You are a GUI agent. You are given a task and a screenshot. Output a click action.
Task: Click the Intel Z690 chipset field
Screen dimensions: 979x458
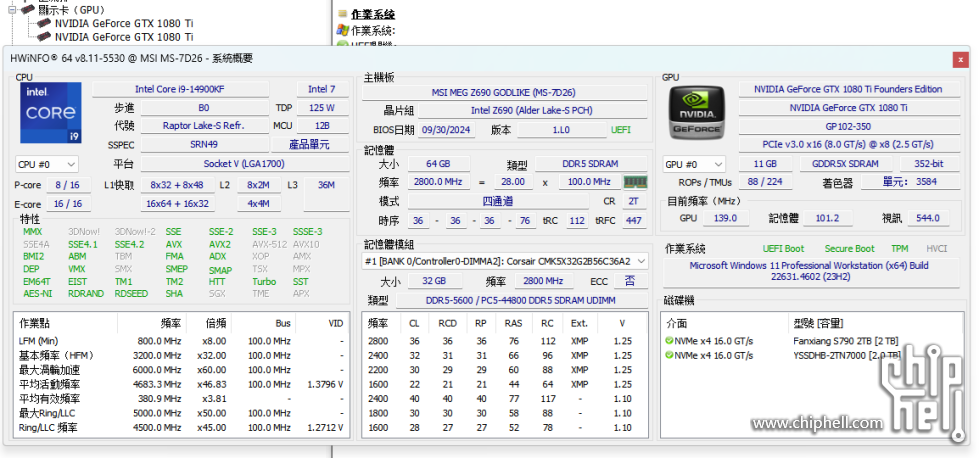pos(532,110)
